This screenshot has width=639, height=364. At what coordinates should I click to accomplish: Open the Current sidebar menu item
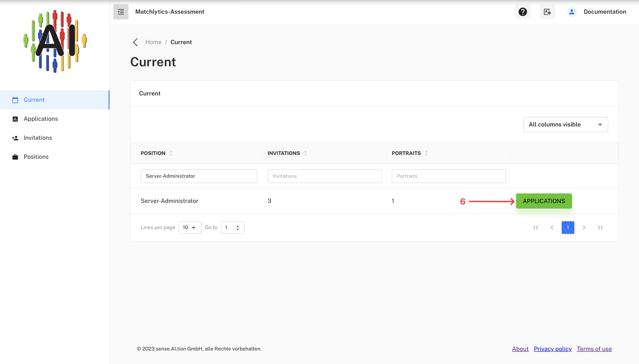[x=55, y=100]
